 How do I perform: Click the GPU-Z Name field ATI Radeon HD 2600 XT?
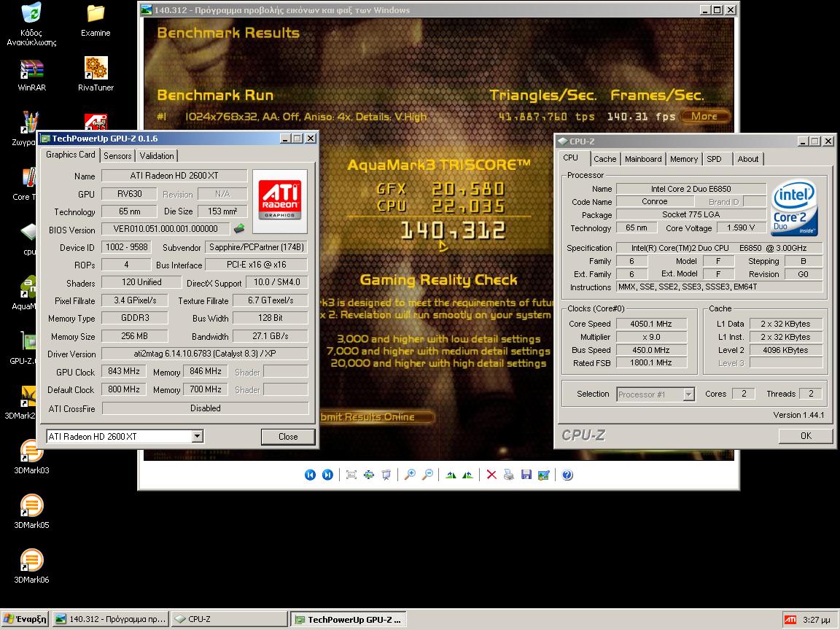pos(174,176)
